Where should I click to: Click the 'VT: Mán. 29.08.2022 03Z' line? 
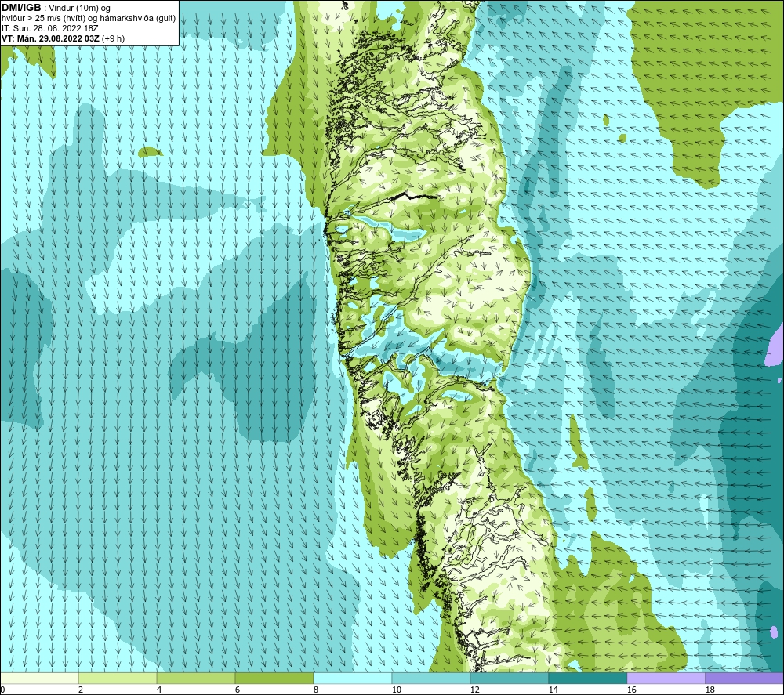click(x=50, y=38)
